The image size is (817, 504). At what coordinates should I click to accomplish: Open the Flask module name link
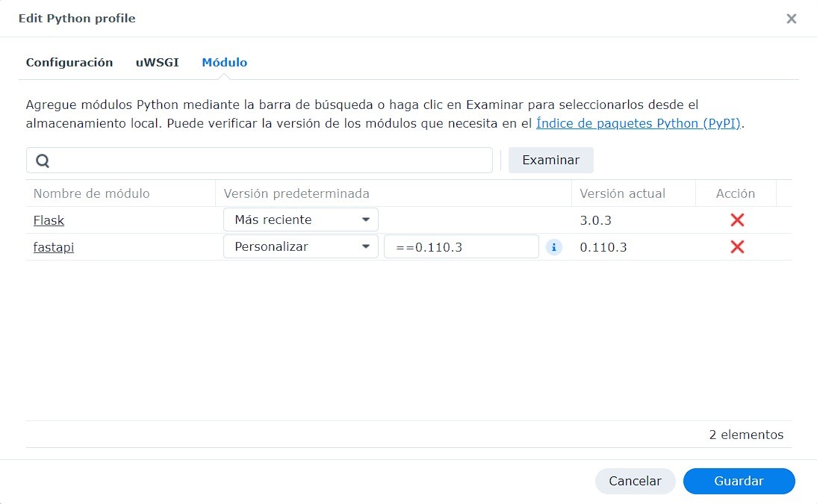pos(49,220)
